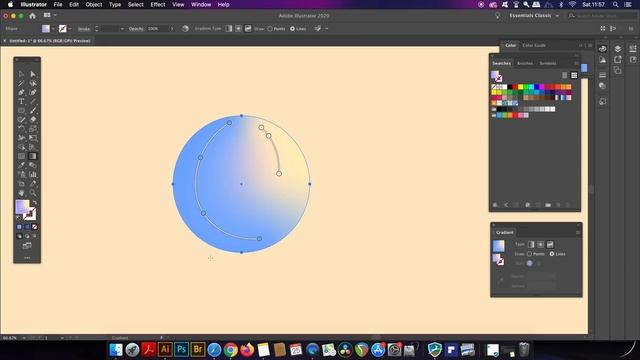This screenshot has width=640, height=360.
Task: Select the Zoom tool
Action: (x=33, y=193)
